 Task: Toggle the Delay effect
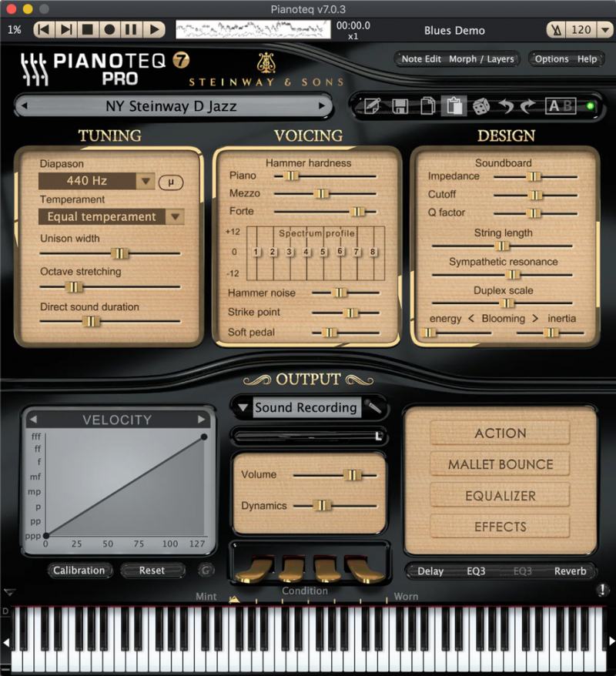pos(430,571)
